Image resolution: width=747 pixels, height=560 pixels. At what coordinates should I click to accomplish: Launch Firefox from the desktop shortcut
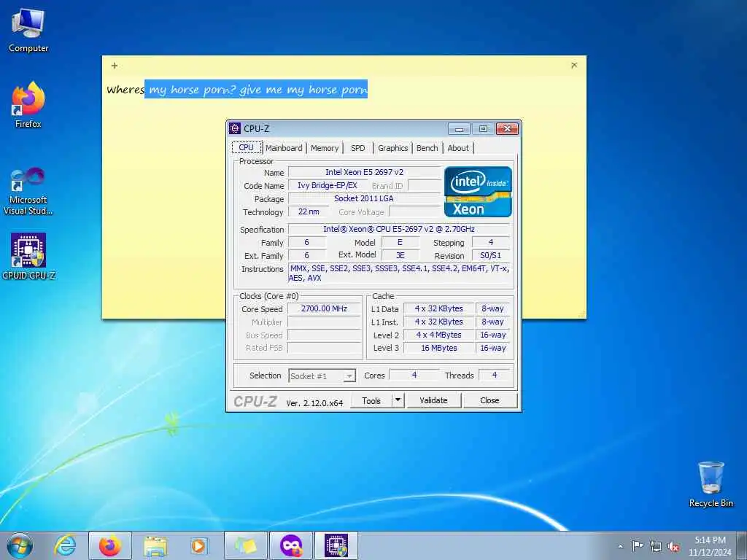tap(28, 105)
